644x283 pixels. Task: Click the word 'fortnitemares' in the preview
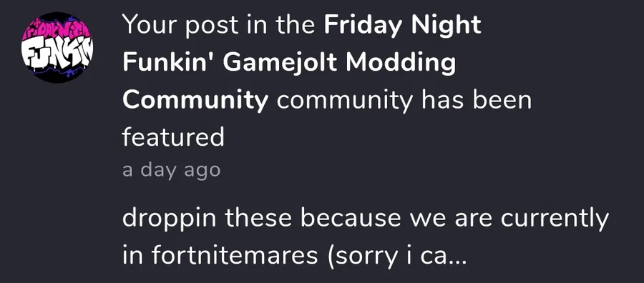pos(234,255)
